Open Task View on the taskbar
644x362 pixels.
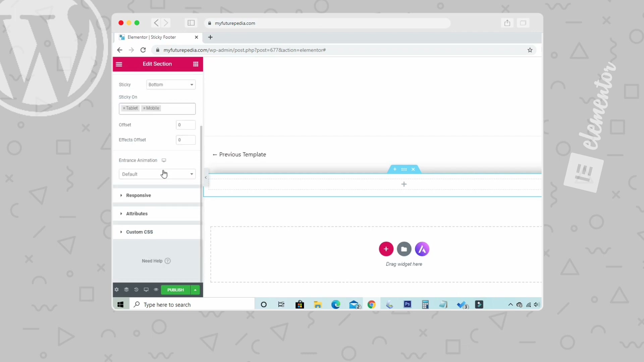(281, 304)
